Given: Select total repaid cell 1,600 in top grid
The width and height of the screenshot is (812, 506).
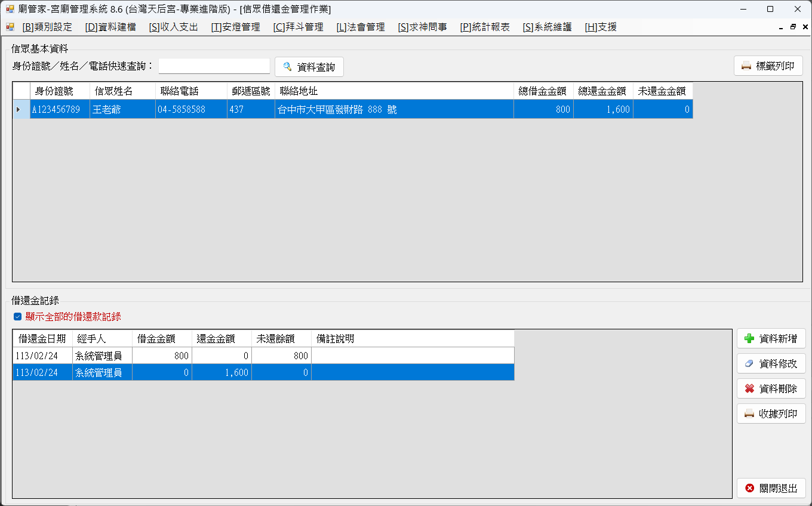Looking at the screenshot, I should (603, 109).
